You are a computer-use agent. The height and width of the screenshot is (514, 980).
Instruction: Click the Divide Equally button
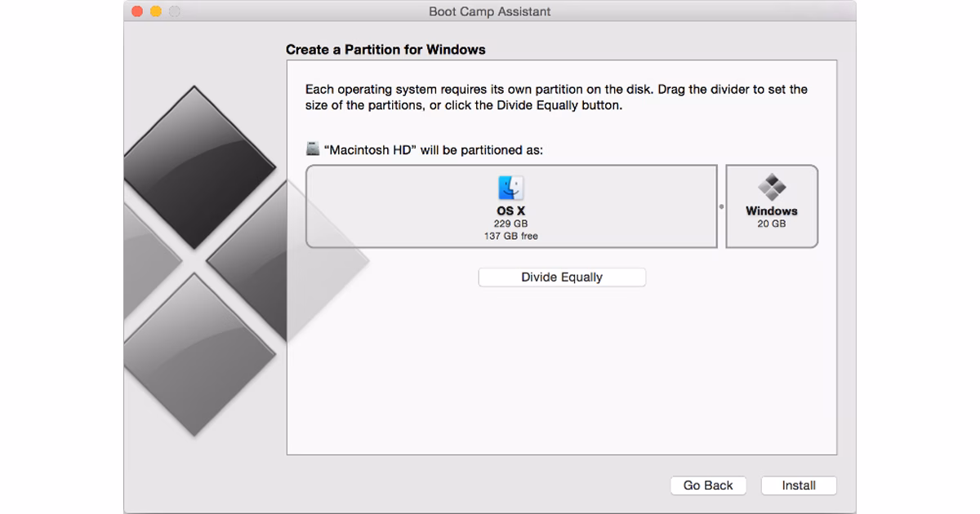click(562, 277)
